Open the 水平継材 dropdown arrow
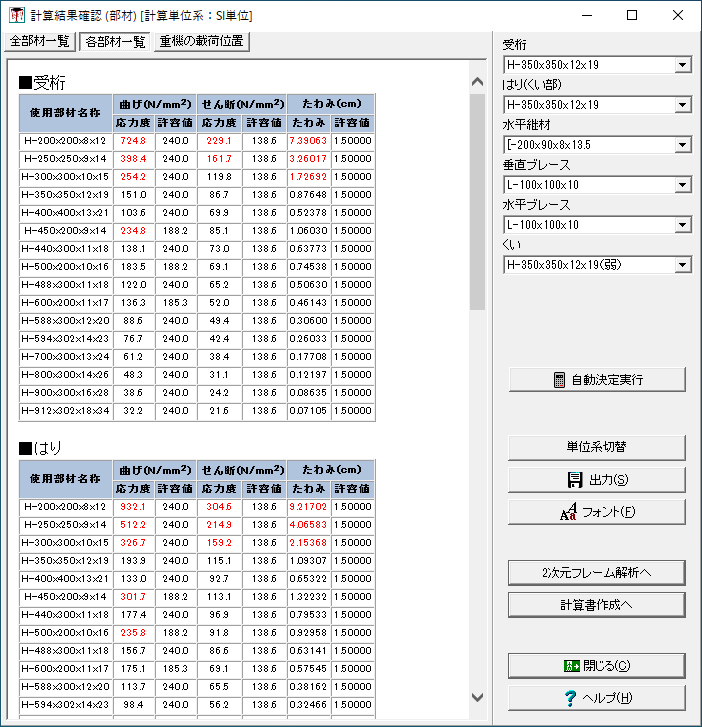 point(682,145)
